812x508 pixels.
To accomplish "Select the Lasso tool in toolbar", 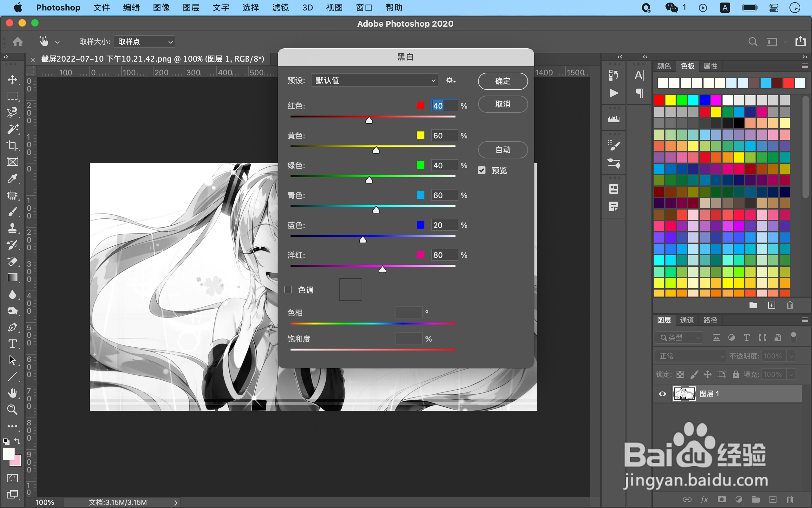I will 12,112.
